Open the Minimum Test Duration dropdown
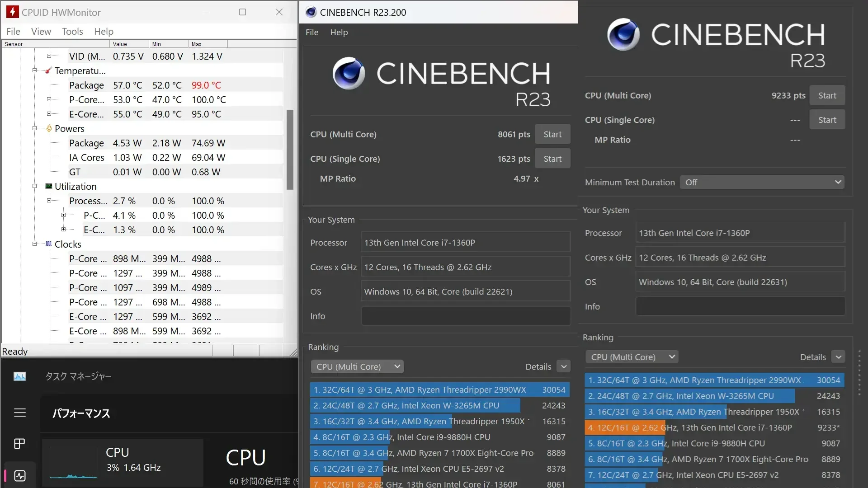The width and height of the screenshot is (868, 488). click(x=762, y=182)
